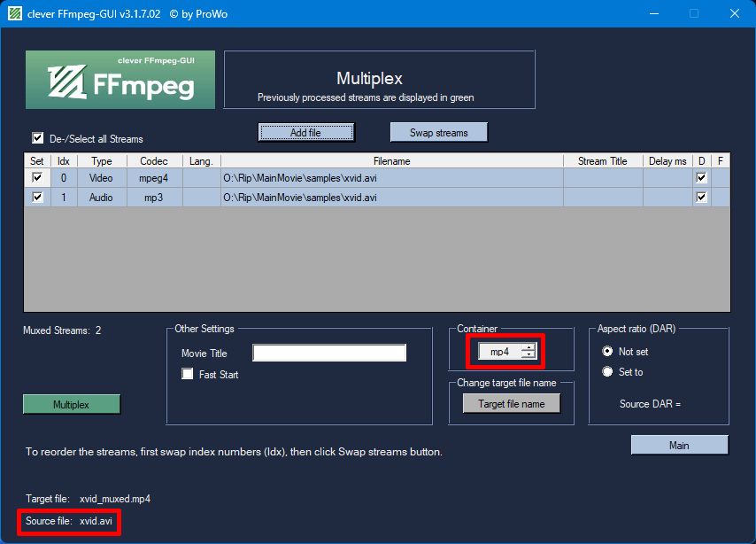
Task: Click the FFmpeg logo banner
Action: 120,80
